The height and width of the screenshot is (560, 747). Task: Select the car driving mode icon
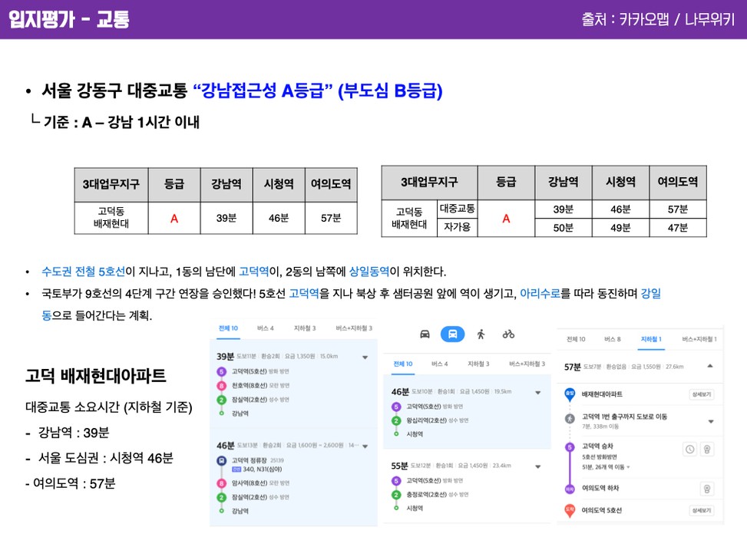click(x=425, y=334)
